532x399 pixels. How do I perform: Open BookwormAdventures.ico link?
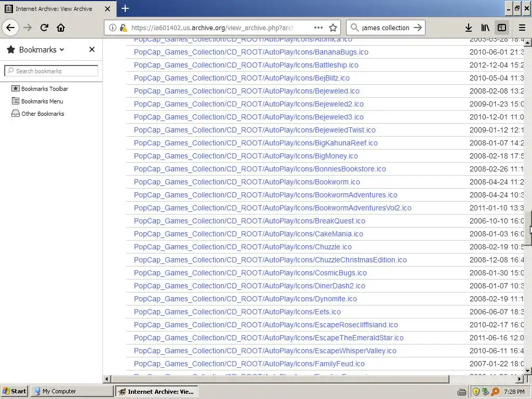coord(265,195)
